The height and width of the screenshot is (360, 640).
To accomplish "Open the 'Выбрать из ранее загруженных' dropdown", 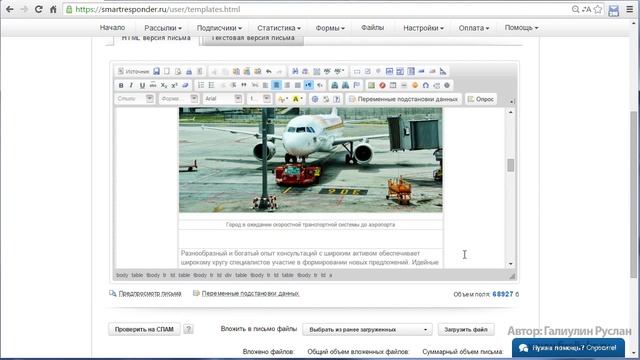I will pos(367,329).
